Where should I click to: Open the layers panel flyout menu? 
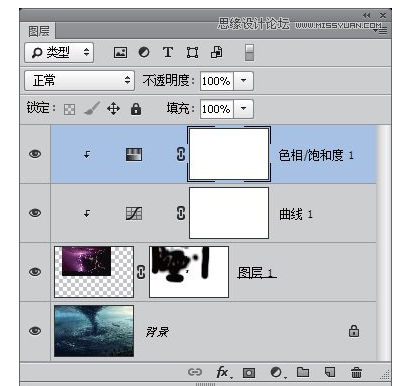tap(380, 31)
